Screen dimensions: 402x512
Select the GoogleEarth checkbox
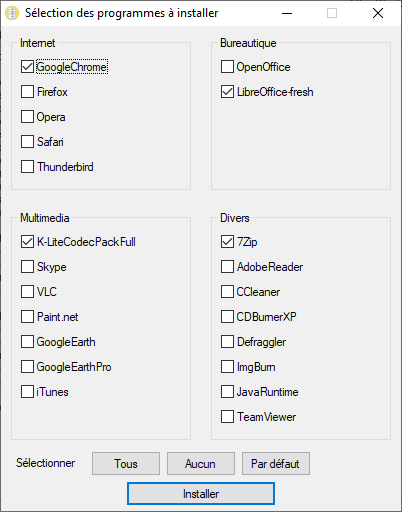tap(27, 342)
